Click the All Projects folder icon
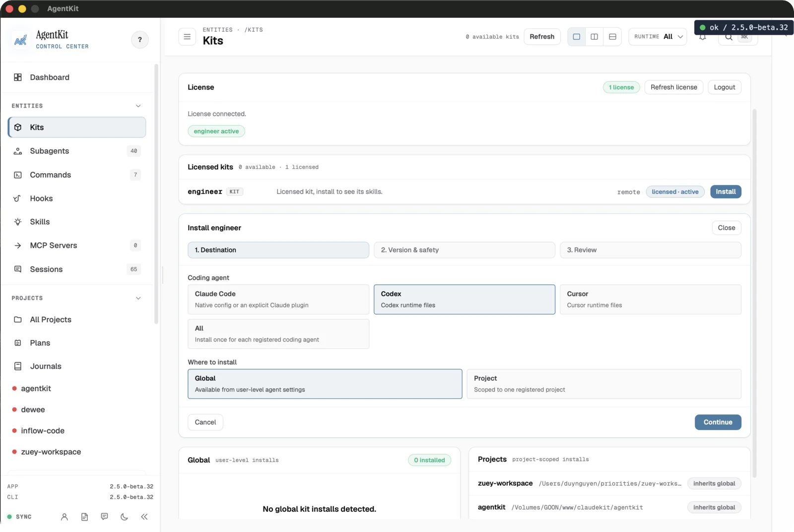Image resolution: width=794 pixels, height=532 pixels. click(18, 320)
